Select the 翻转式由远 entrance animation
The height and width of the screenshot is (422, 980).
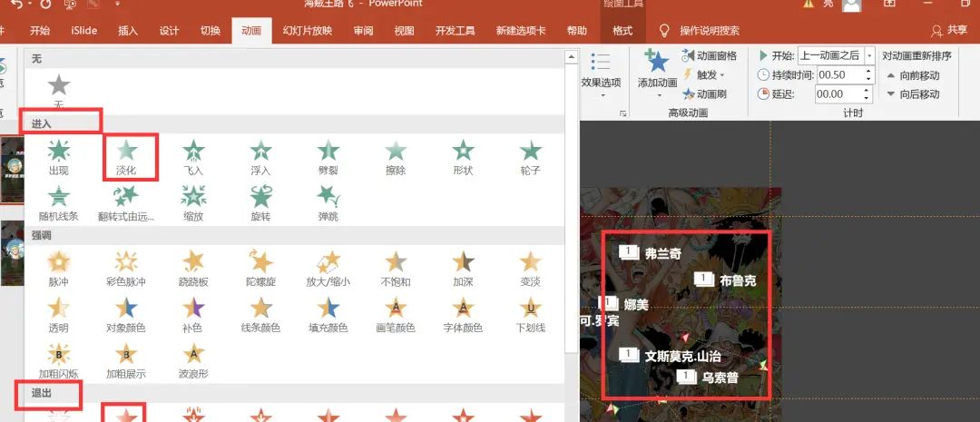coord(126,203)
